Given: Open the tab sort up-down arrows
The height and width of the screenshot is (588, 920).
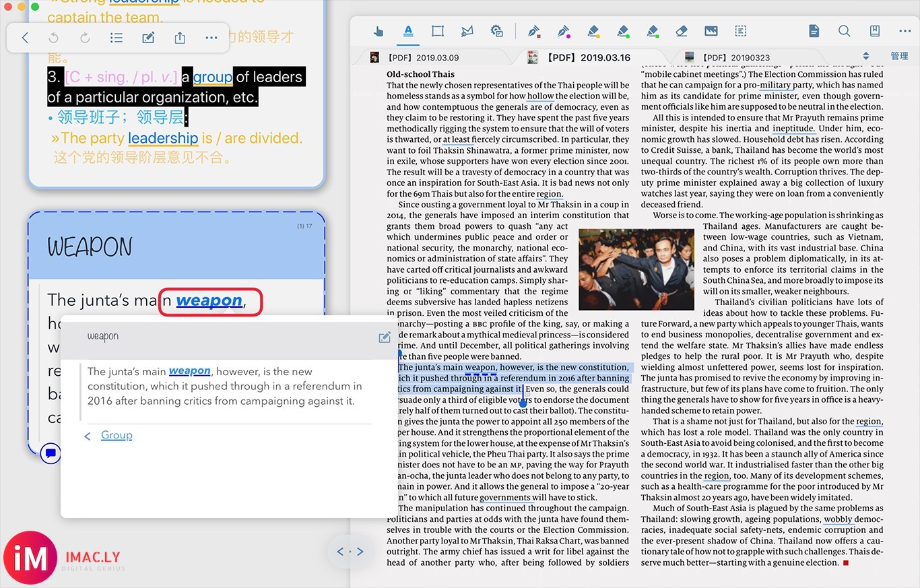Looking at the screenshot, I should pos(866,56).
